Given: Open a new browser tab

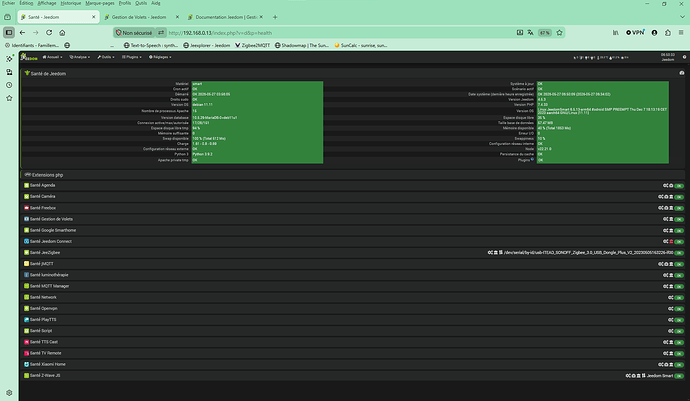Looking at the screenshot, I should tap(275, 17).
